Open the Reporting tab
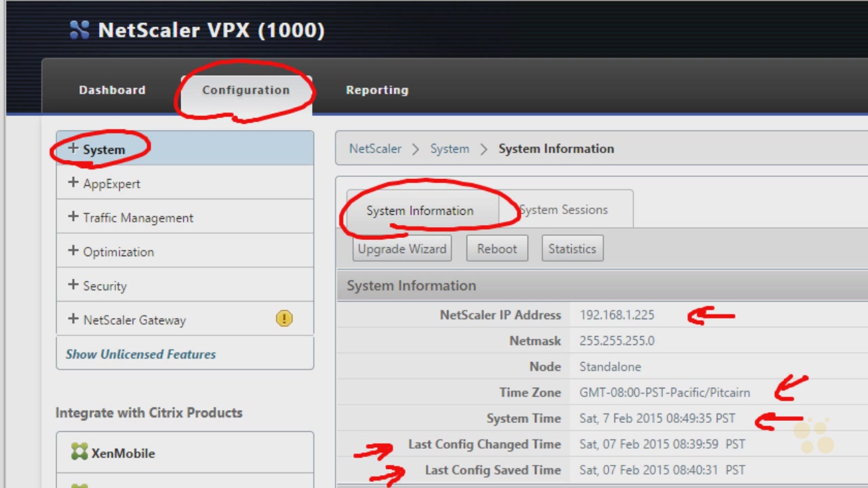The image size is (868, 488). point(377,90)
